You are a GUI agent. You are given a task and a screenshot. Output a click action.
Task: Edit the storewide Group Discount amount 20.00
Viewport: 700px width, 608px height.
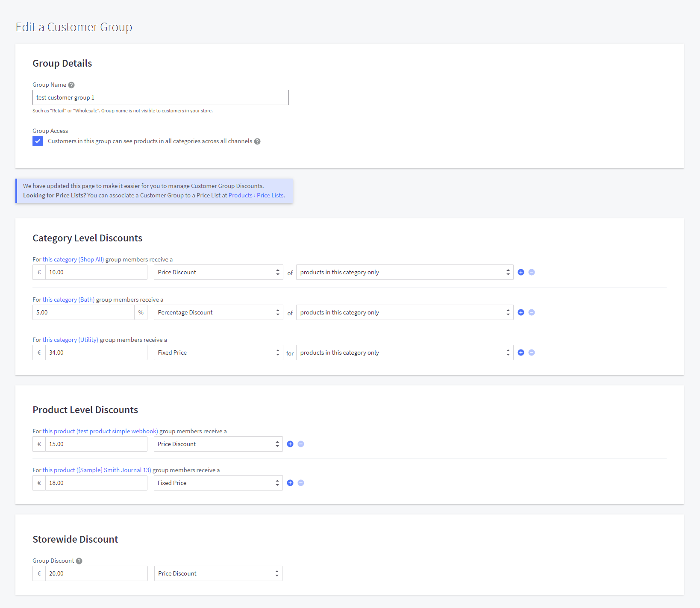(96, 573)
